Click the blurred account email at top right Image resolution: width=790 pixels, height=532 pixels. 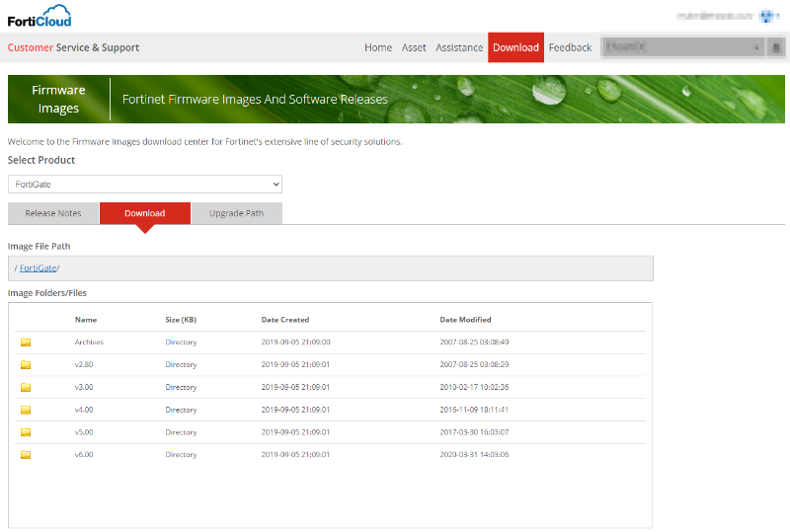point(714,16)
